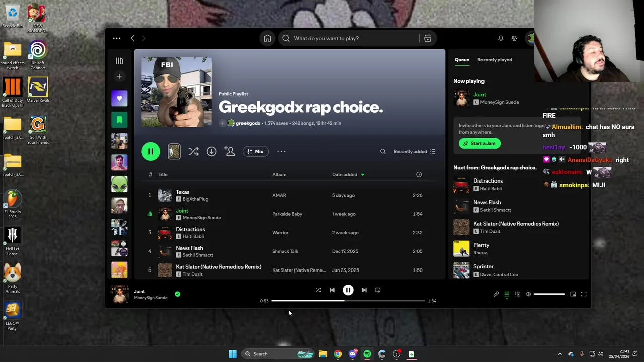Open the Windows Start menu

233,354
